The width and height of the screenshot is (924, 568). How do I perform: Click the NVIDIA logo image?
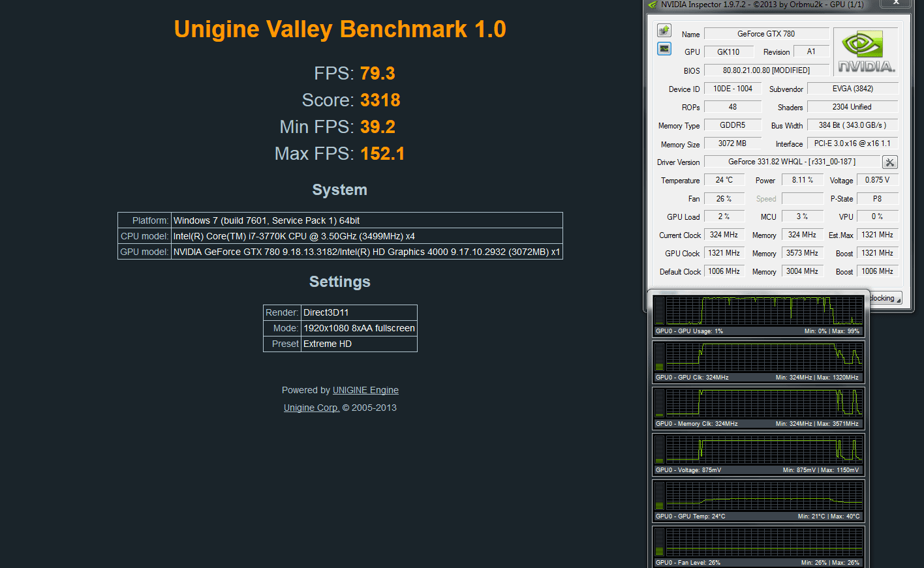[x=867, y=52]
